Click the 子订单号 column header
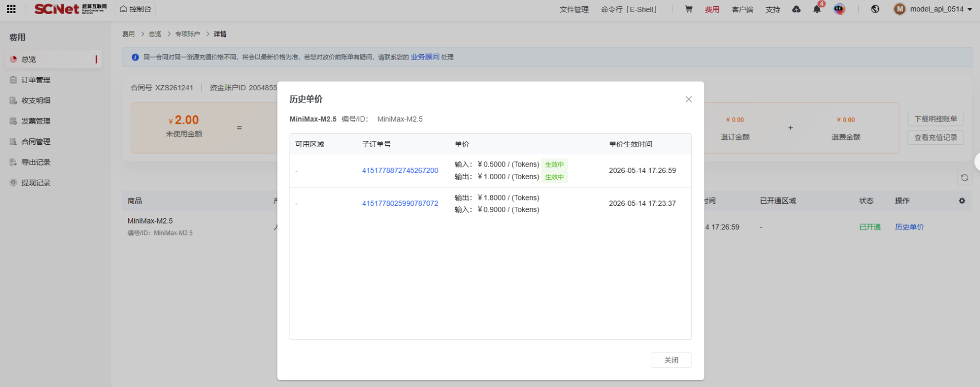 [x=376, y=144]
